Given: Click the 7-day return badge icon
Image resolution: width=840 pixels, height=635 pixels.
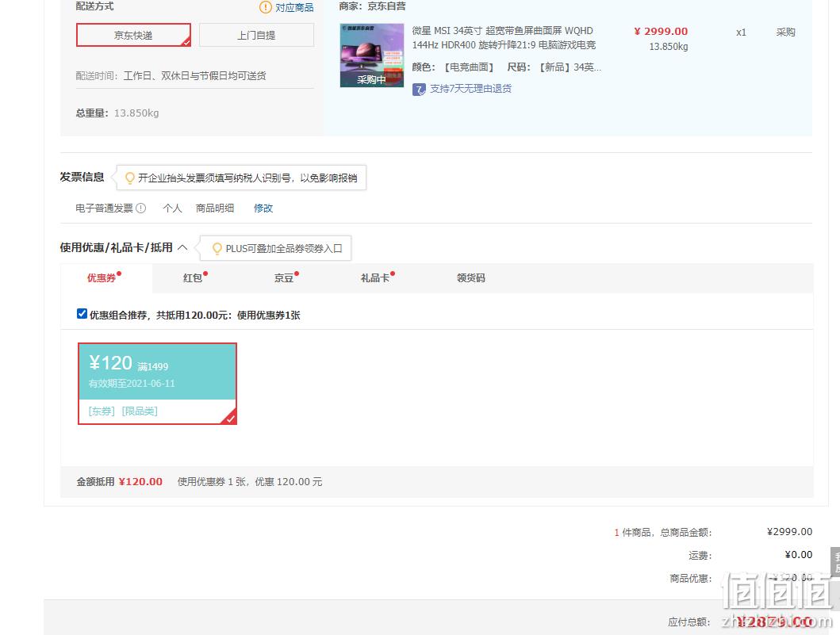Looking at the screenshot, I should pyautogui.click(x=419, y=90).
